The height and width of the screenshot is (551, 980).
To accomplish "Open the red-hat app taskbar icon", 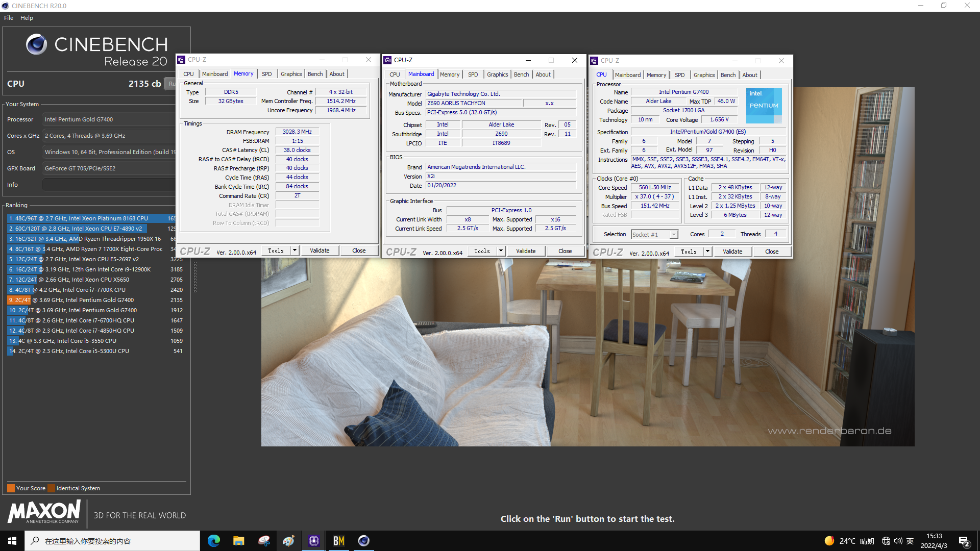I will click(264, 541).
